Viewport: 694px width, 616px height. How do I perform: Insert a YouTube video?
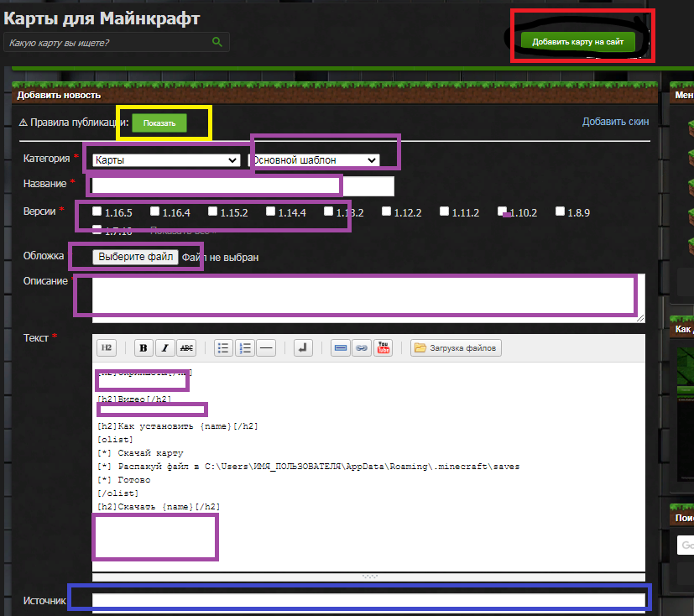point(384,347)
